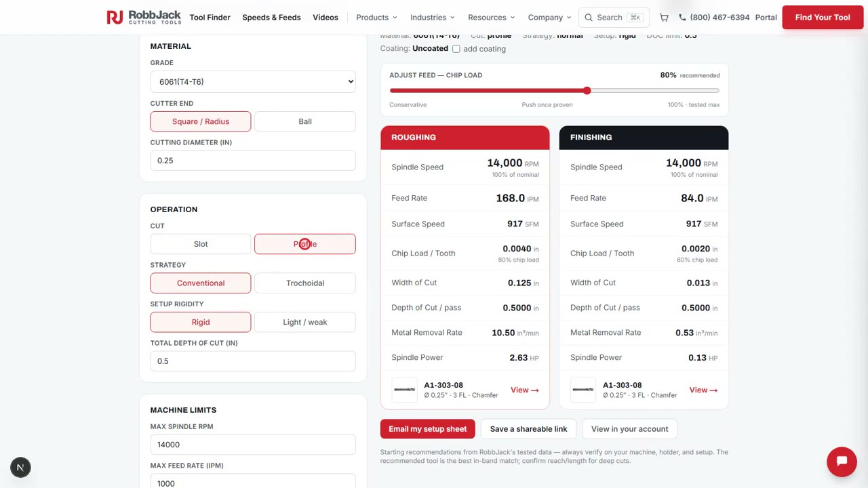The width and height of the screenshot is (868, 488).
Task: Expand the Products menu
Action: tap(376, 18)
